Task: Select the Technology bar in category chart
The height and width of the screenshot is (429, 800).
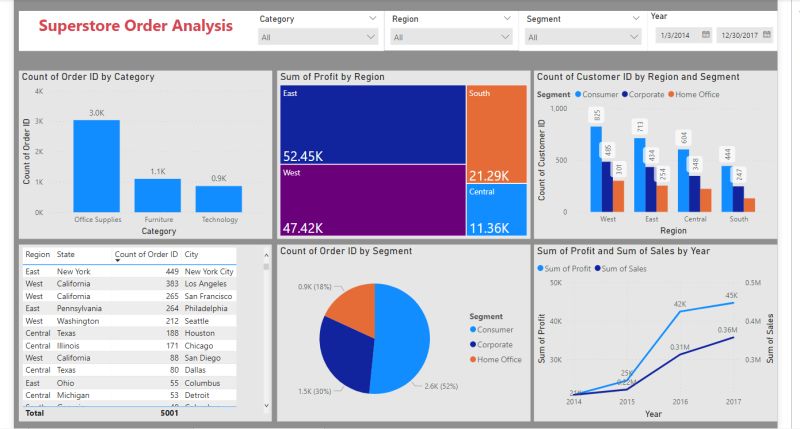Action: [x=218, y=199]
